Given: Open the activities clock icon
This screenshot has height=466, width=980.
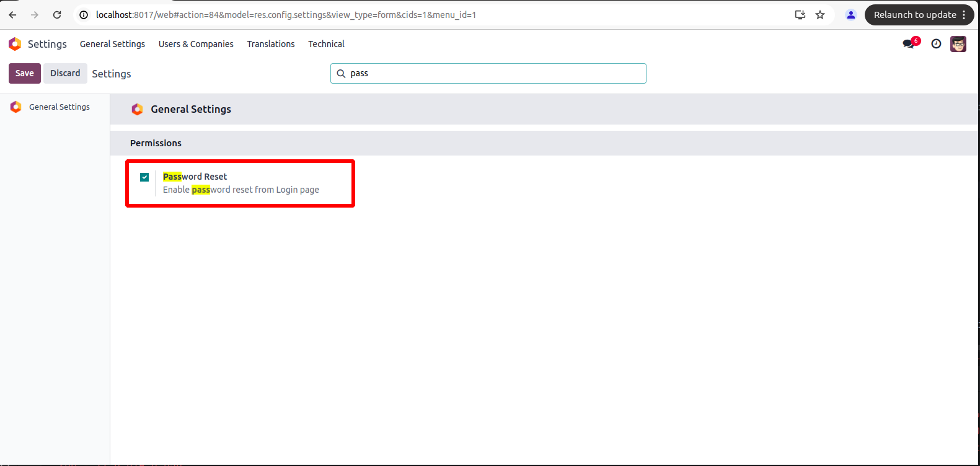Looking at the screenshot, I should click(936, 43).
